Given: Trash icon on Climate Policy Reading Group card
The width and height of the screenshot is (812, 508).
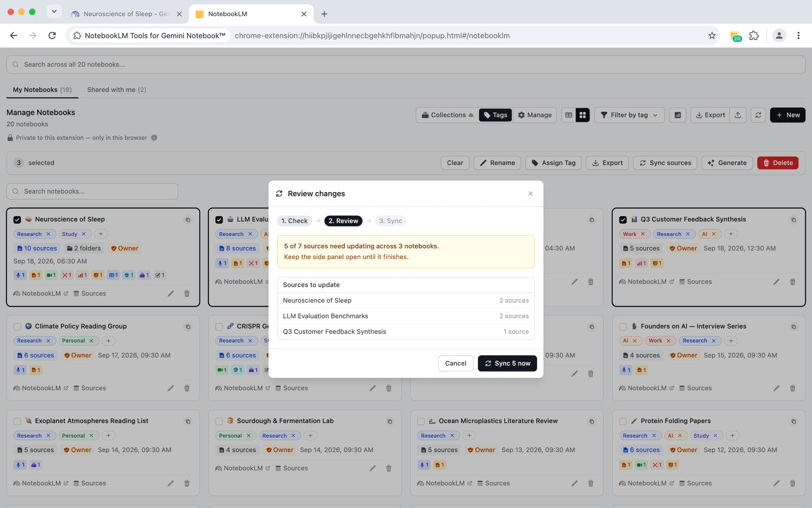Looking at the screenshot, I should (x=187, y=388).
